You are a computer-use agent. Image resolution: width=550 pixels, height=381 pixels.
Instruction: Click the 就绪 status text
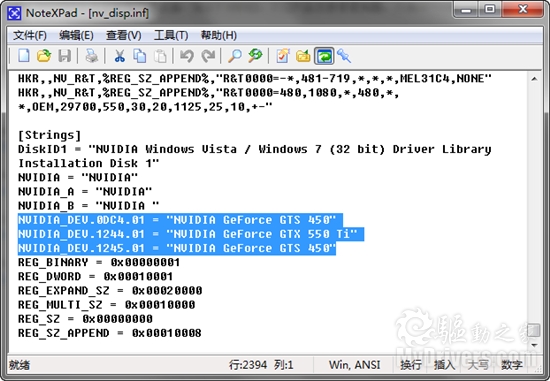19,365
